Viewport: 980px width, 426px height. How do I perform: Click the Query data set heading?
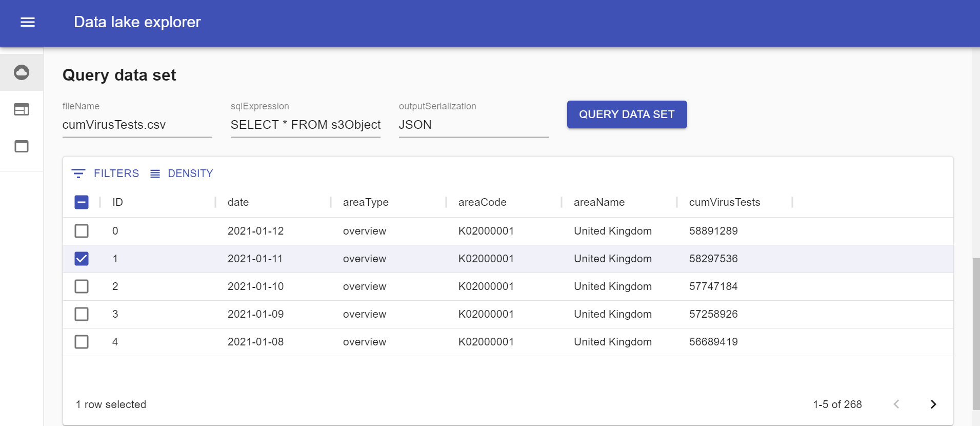click(x=119, y=75)
